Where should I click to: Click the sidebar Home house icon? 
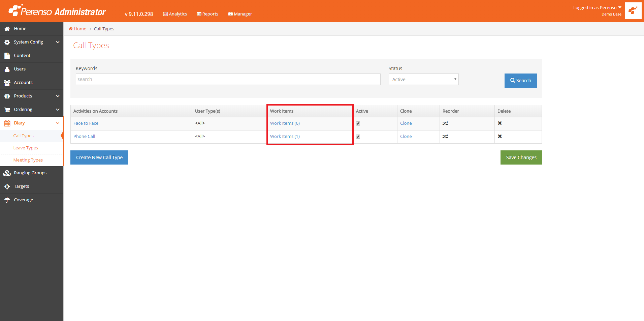coord(7,29)
